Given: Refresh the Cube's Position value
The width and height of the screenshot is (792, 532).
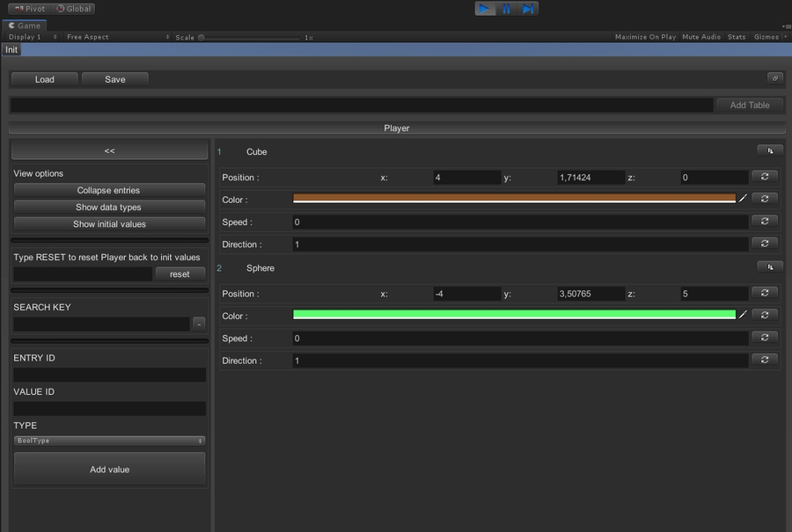Looking at the screenshot, I should pyautogui.click(x=765, y=176).
